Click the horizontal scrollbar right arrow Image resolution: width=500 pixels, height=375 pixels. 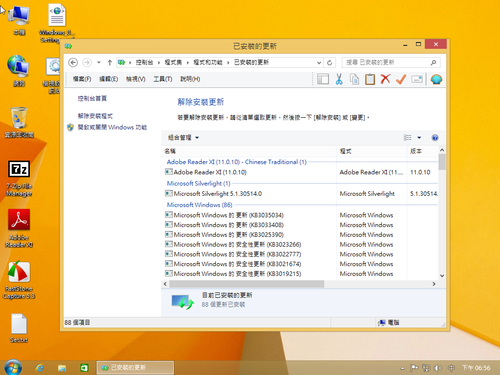434,284
